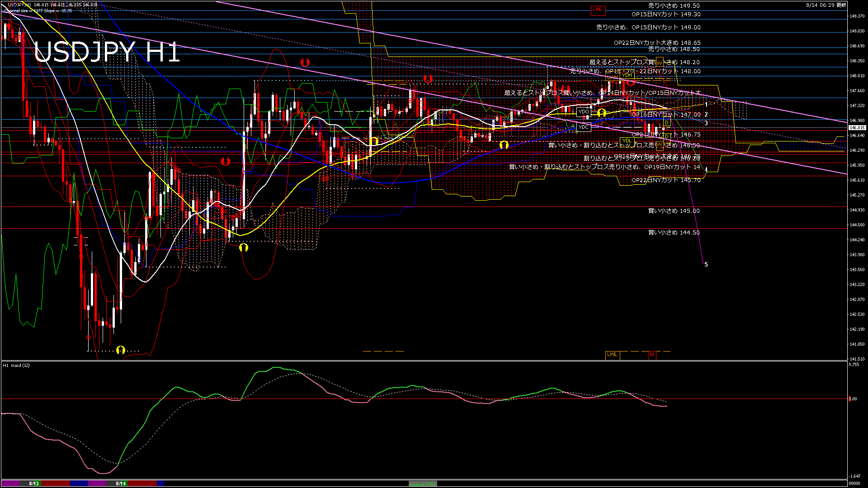This screenshot has height=488, width=868.
Task: Click the YDL yesterday-low label
Action: click(x=627, y=141)
